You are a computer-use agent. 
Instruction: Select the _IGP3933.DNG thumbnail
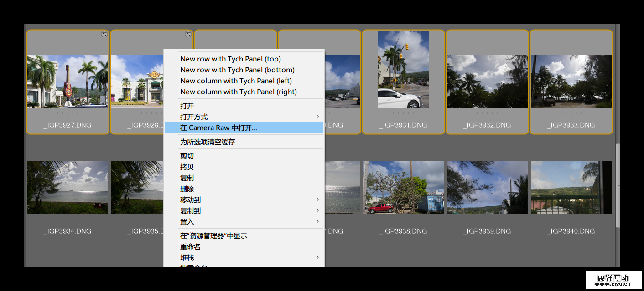(x=571, y=82)
